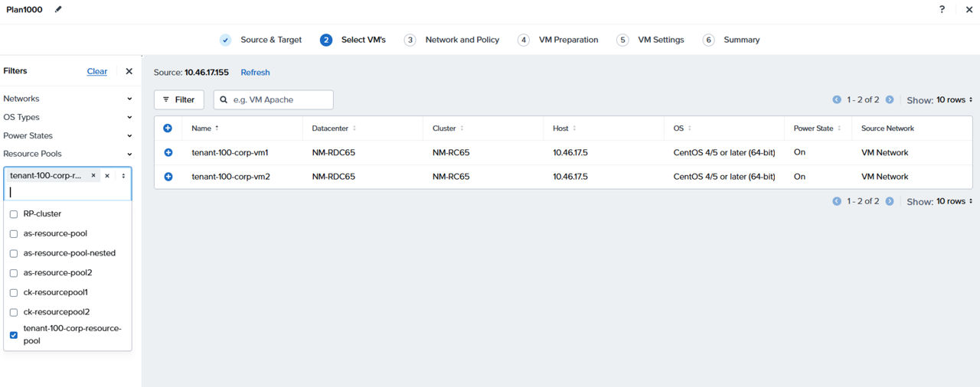Click NM-RDC65 in tenant-100-corp-vm1 row
Image resolution: width=980 pixels, height=387 pixels.
[333, 153]
